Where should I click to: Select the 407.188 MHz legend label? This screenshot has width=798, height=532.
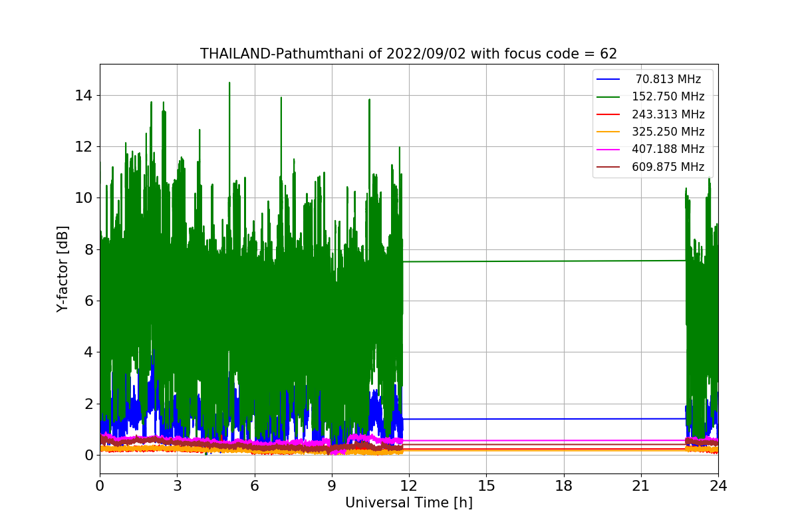click(668, 150)
